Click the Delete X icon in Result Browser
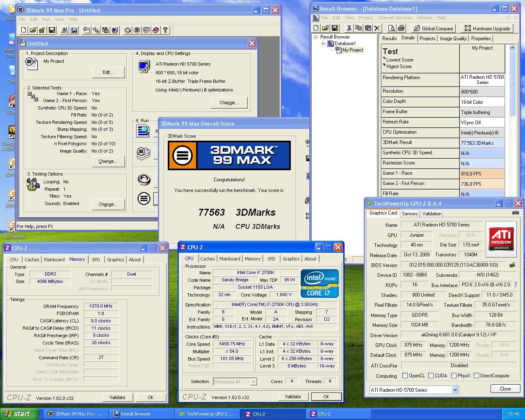This screenshot has height=420, width=525. click(x=377, y=28)
